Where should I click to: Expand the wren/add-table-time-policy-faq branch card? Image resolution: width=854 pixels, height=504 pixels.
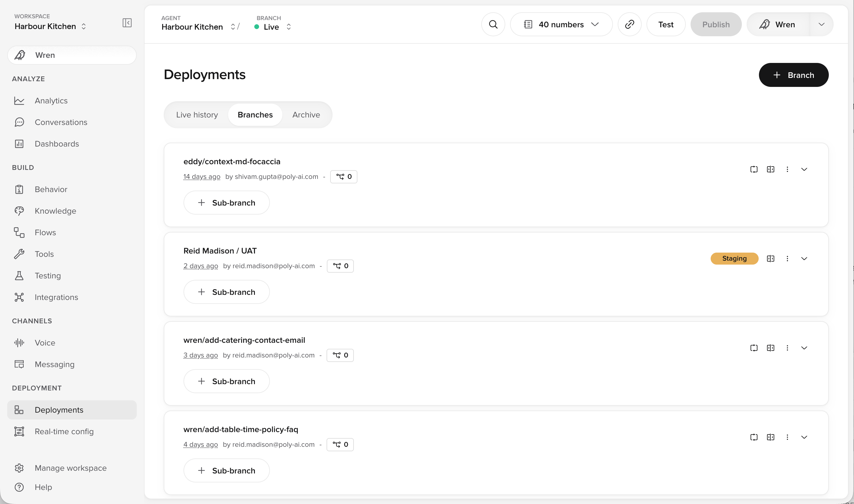[x=804, y=437]
